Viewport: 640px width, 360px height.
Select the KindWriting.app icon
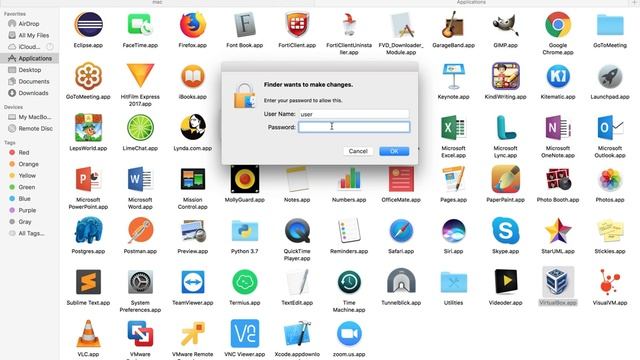point(505,76)
